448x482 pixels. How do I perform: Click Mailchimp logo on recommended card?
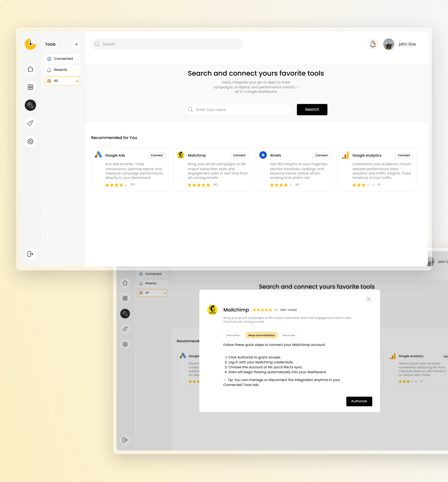pyautogui.click(x=181, y=155)
